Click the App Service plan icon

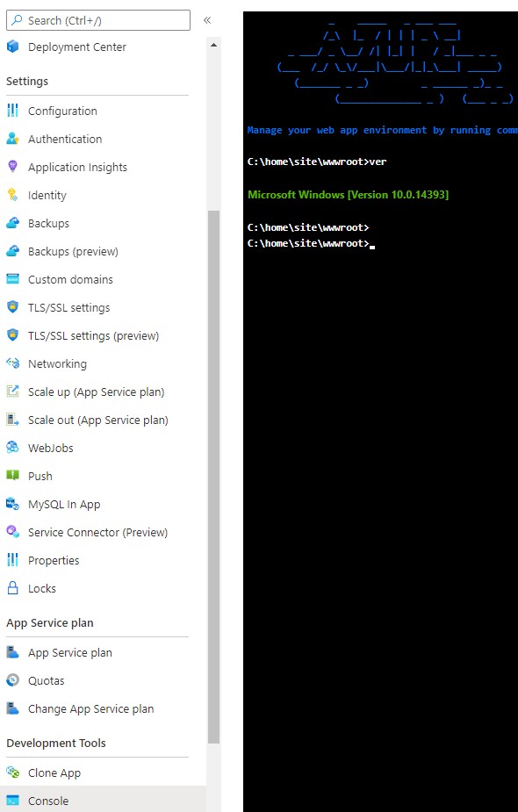(12, 652)
